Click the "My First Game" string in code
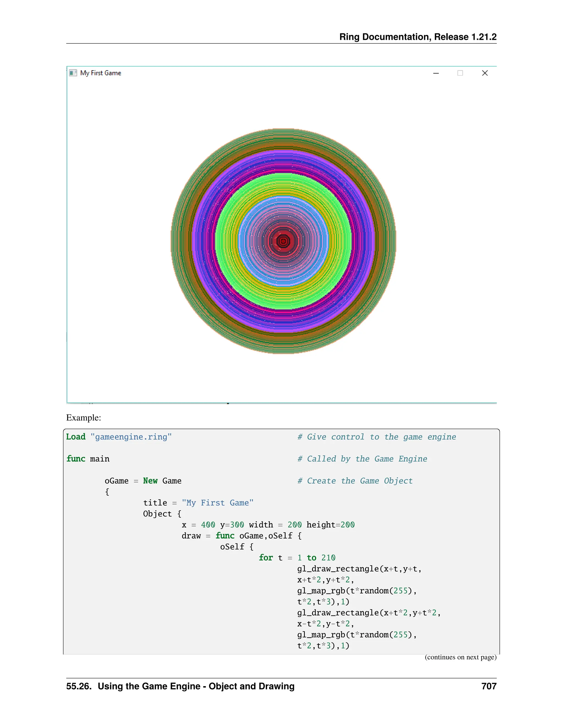 coord(217,503)
